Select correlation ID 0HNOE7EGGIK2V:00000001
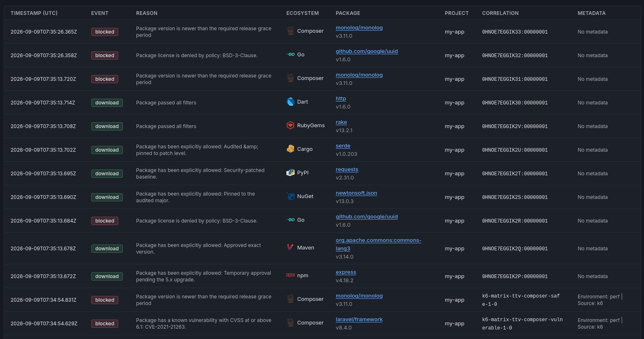644x339 pixels. point(515,126)
